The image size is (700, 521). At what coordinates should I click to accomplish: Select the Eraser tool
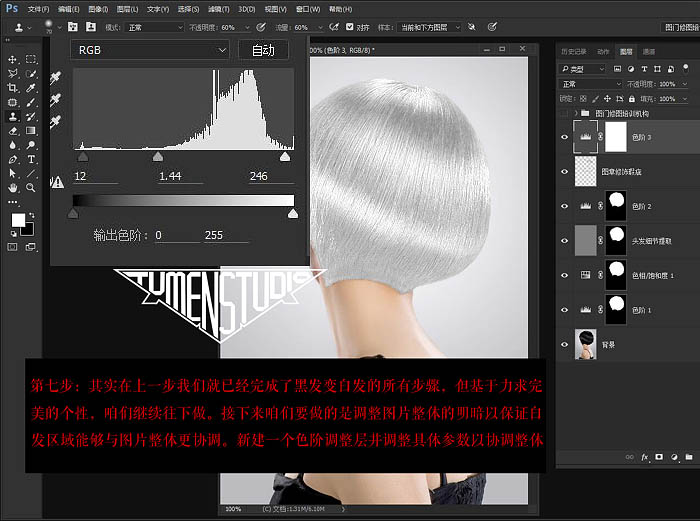coord(12,131)
